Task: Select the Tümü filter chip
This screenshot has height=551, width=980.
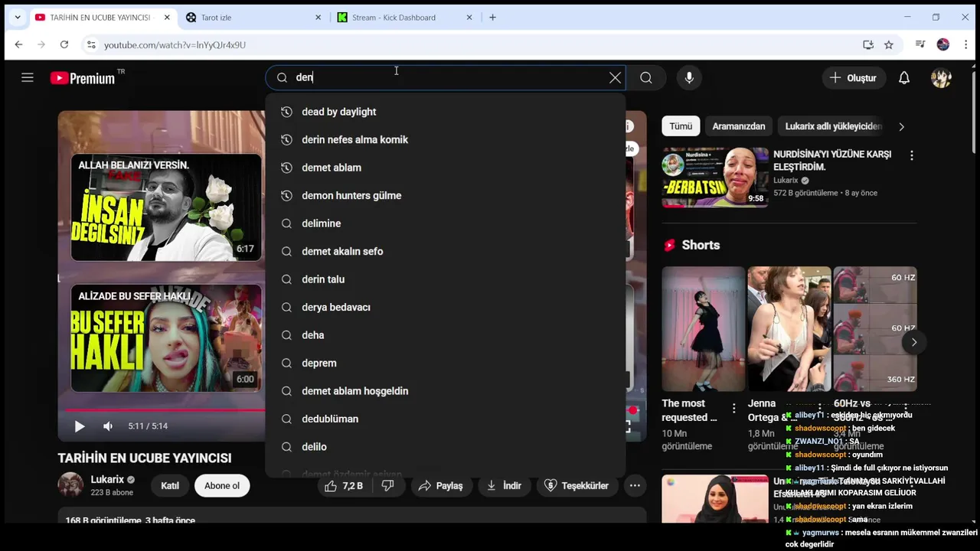Action: tap(681, 126)
